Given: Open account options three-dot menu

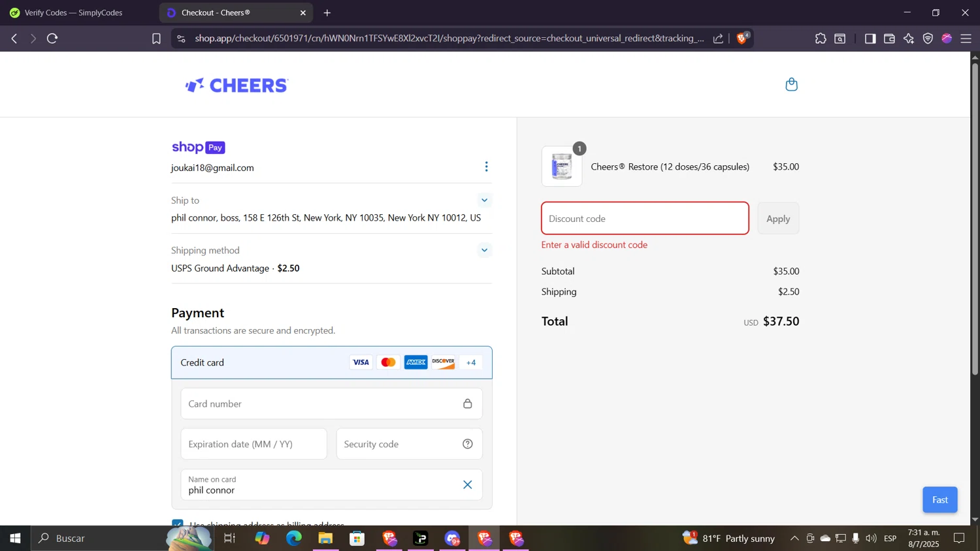Looking at the screenshot, I should point(486,167).
